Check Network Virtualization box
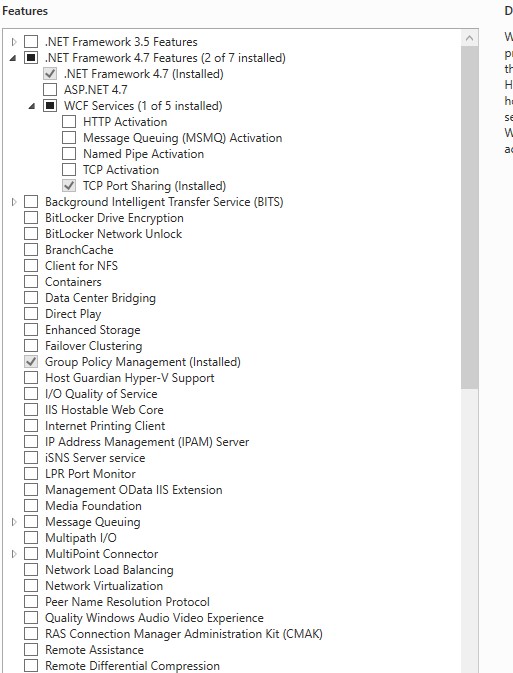This screenshot has width=513, height=673. click(x=31, y=586)
